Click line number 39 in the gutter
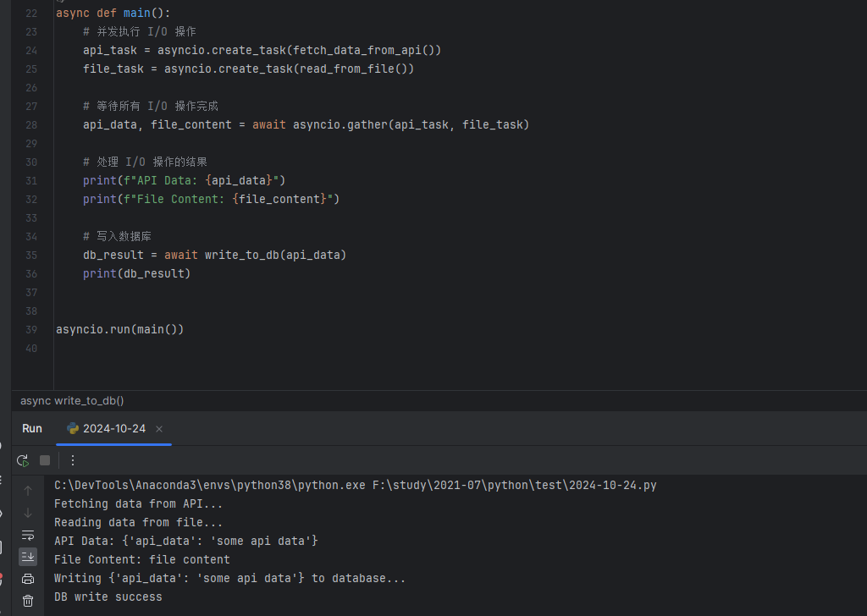This screenshot has width=867, height=616. [31, 329]
